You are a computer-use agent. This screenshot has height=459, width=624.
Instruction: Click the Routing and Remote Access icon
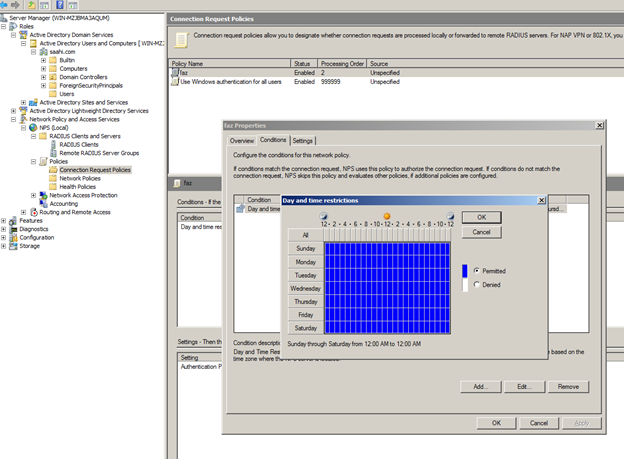pyautogui.click(x=32, y=212)
